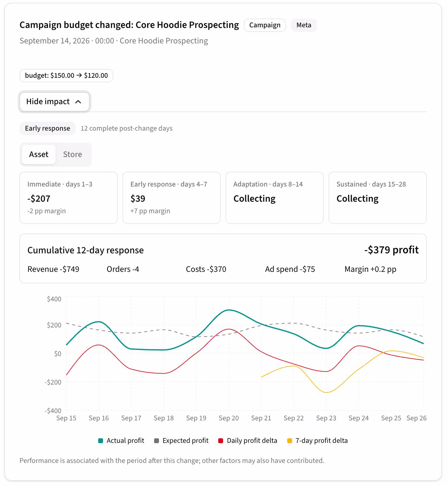Click the Meta platform badge
The height and width of the screenshot is (486, 448).
coord(304,25)
